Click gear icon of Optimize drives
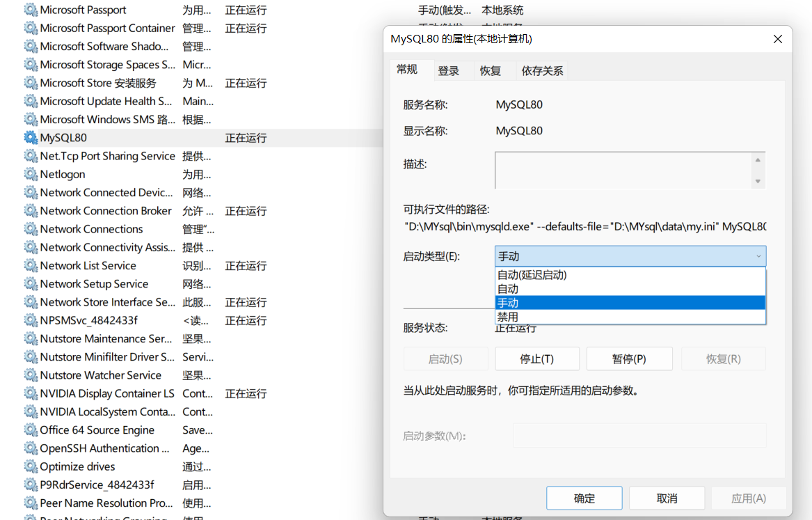 coord(31,466)
